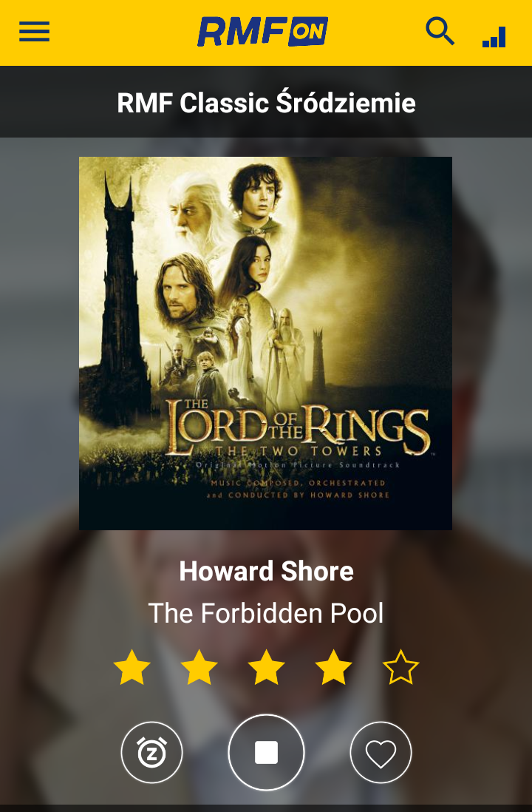Rate the song four stars

point(334,667)
